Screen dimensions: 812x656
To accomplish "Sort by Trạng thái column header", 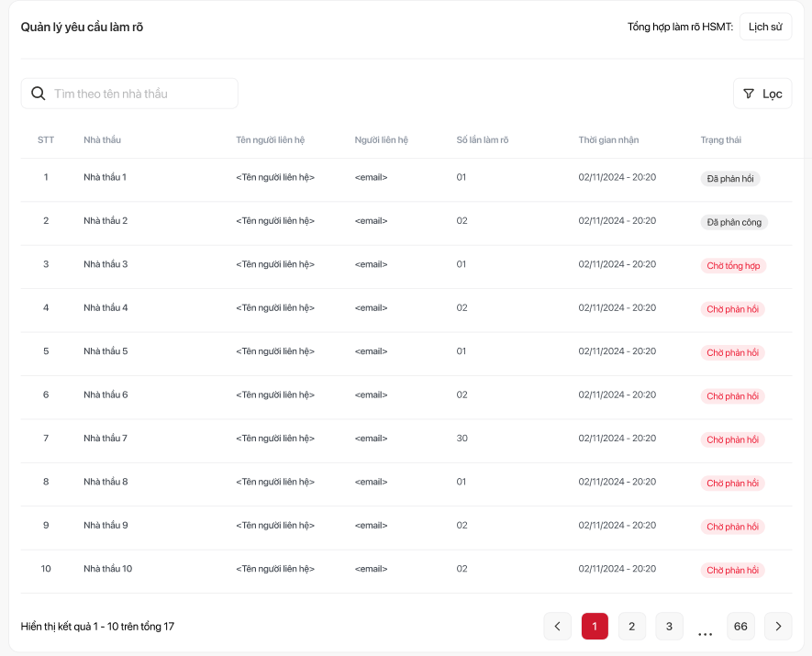I will [x=720, y=139].
